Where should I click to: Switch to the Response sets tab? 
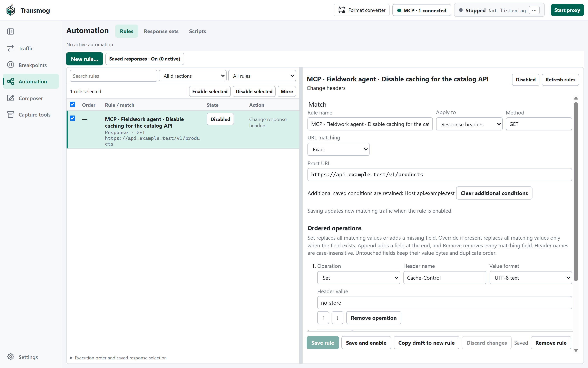161,31
